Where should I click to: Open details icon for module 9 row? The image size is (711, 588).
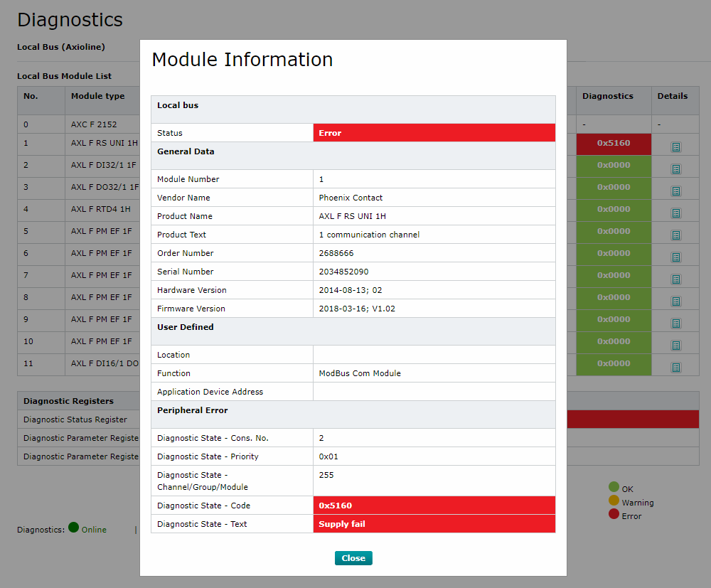pyautogui.click(x=675, y=324)
